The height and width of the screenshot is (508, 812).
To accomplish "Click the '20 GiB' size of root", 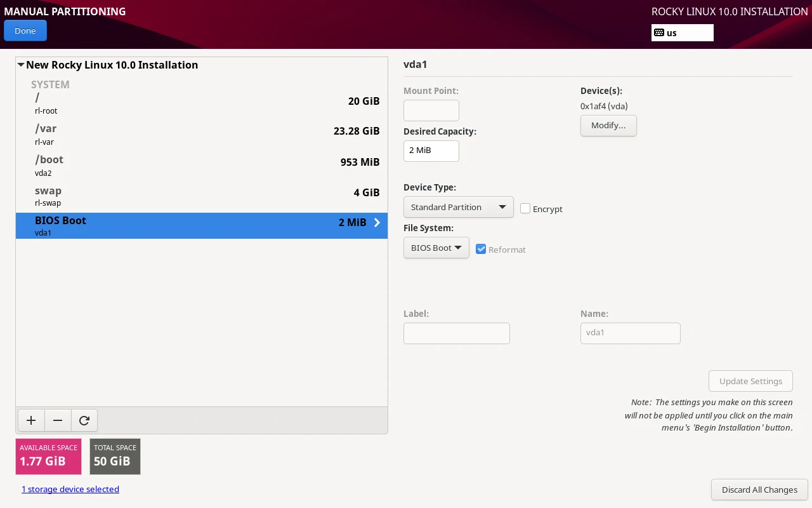I will coord(364,101).
